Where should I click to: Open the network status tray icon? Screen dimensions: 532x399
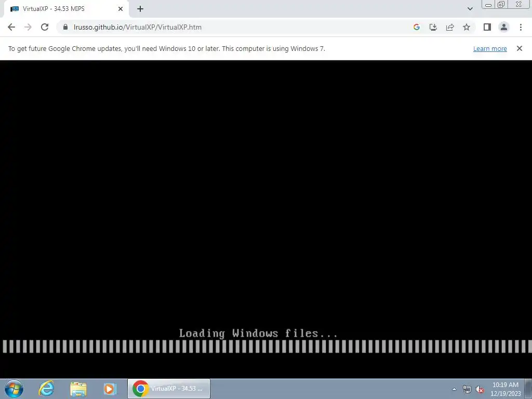467,389
